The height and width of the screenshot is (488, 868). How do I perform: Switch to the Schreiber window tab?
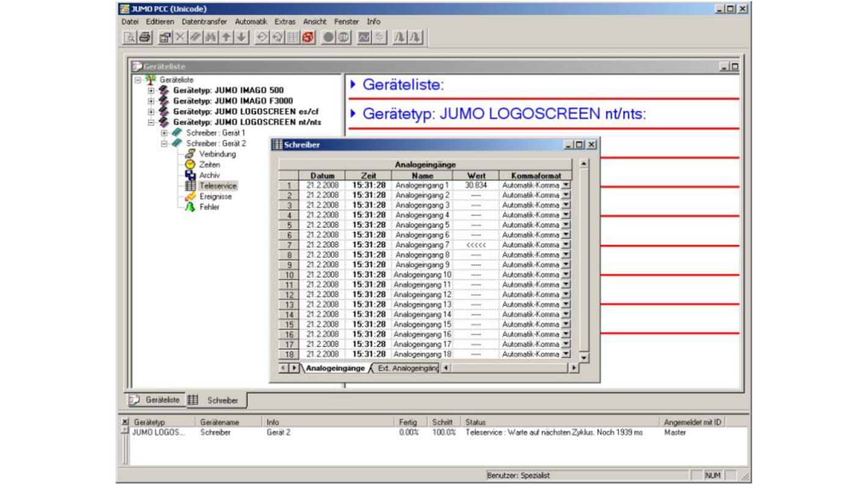pyautogui.click(x=215, y=400)
